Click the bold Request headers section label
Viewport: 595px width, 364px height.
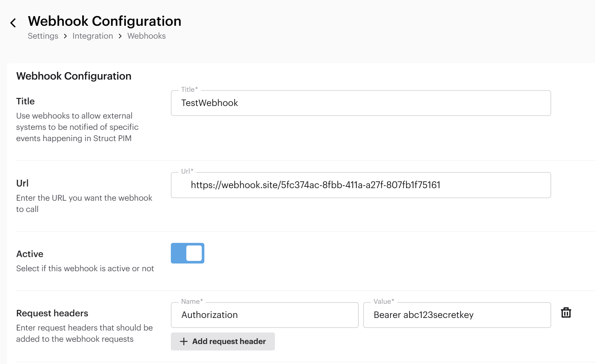52,313
